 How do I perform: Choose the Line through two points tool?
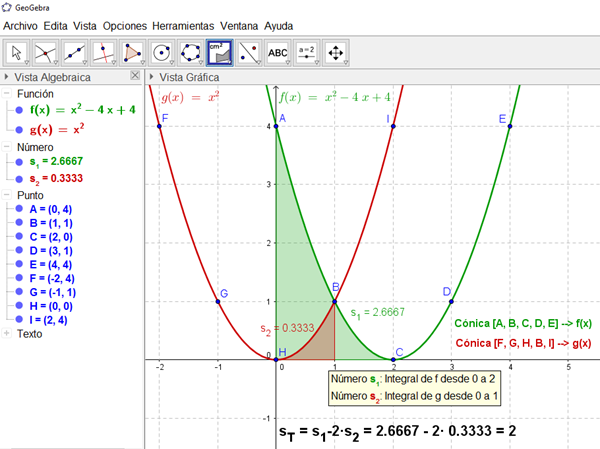pyautogui.click(x=75, y=51)
